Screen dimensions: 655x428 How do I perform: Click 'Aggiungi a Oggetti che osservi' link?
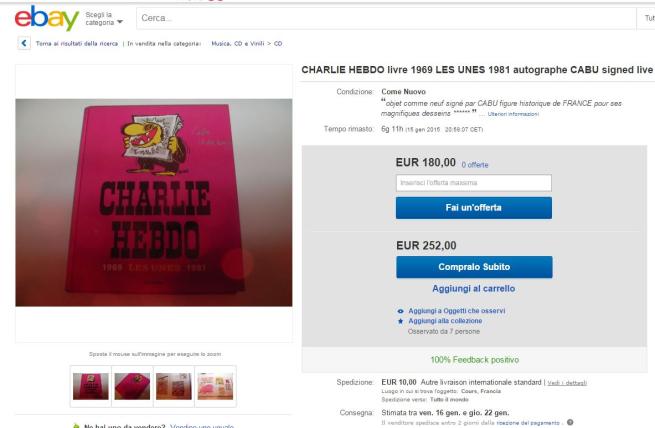click(x=457, y=311)
